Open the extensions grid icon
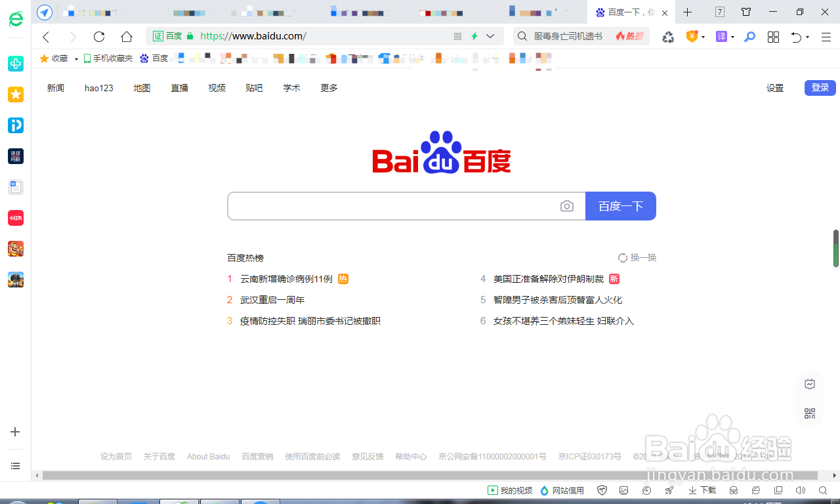Screen dimensions: 840x504 click(x=773, y=37)
